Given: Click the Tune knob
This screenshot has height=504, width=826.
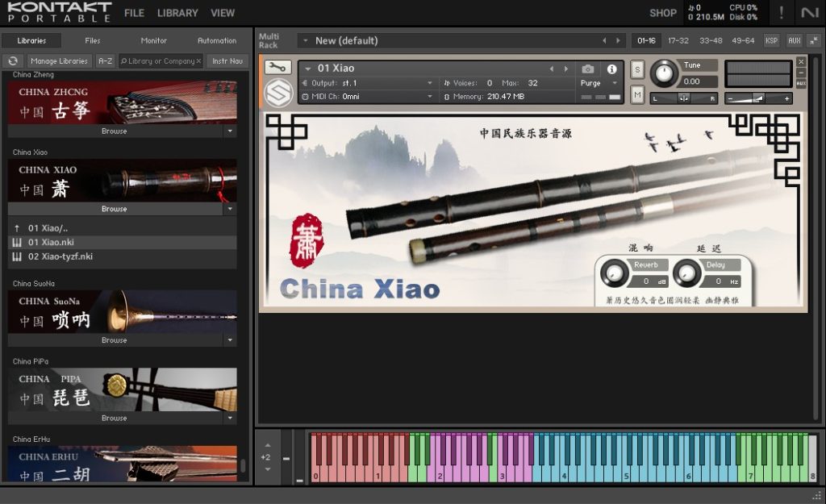Looking at the screenshot, I should click(664, 73).
